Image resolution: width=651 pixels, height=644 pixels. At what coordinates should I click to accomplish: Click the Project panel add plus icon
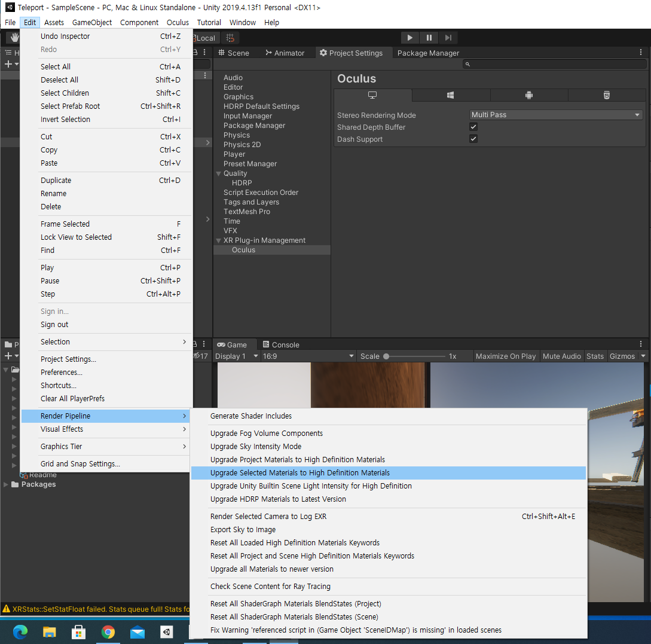(x=8, y=356)
